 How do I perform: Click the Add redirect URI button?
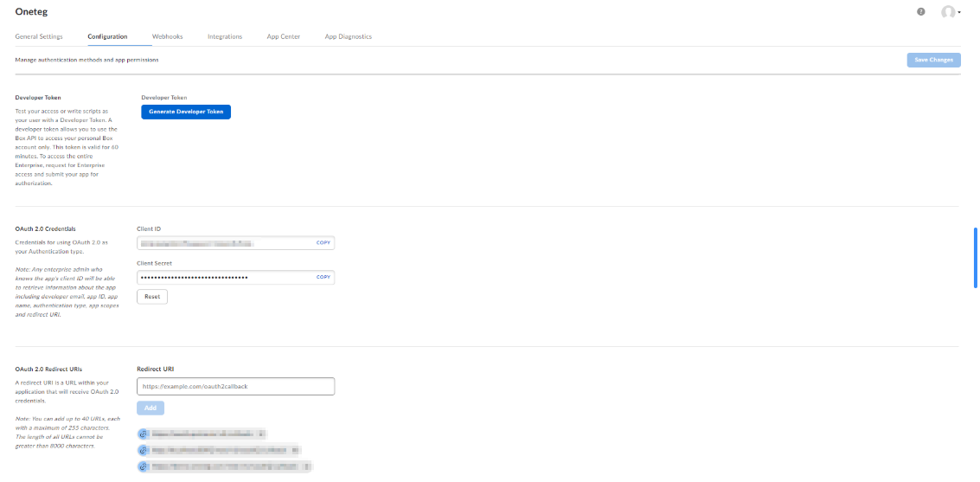pos(151,408)
